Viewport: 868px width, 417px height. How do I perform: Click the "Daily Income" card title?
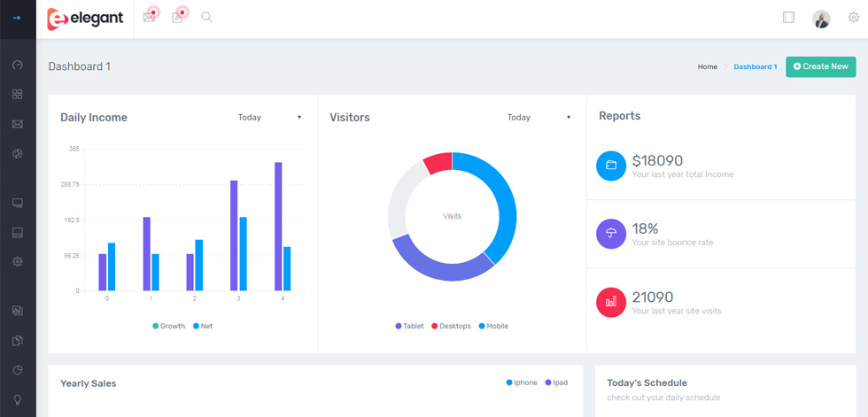(94, 118)
